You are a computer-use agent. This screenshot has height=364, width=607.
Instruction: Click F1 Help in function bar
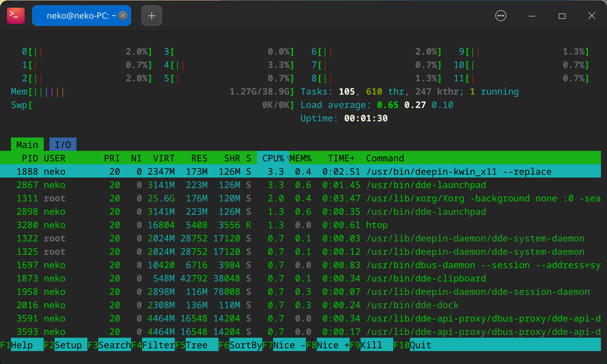coord(22,345)
